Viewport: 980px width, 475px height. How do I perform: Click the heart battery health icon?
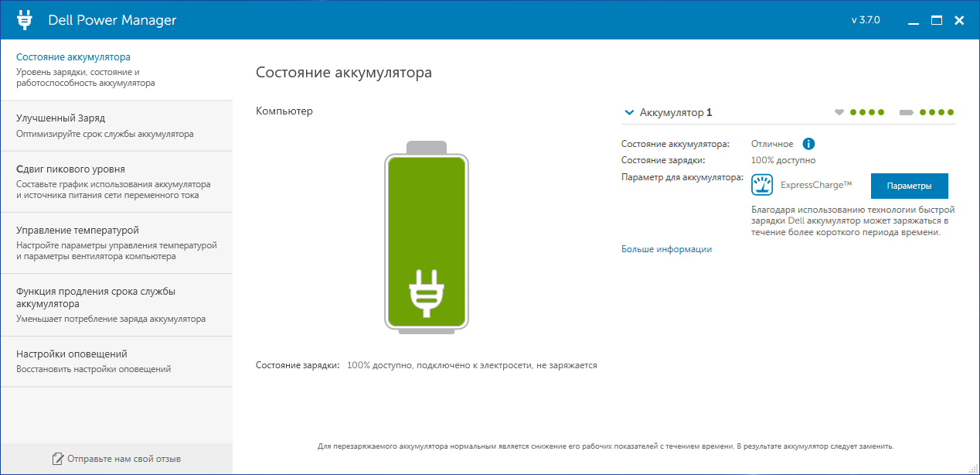point(839,112)
